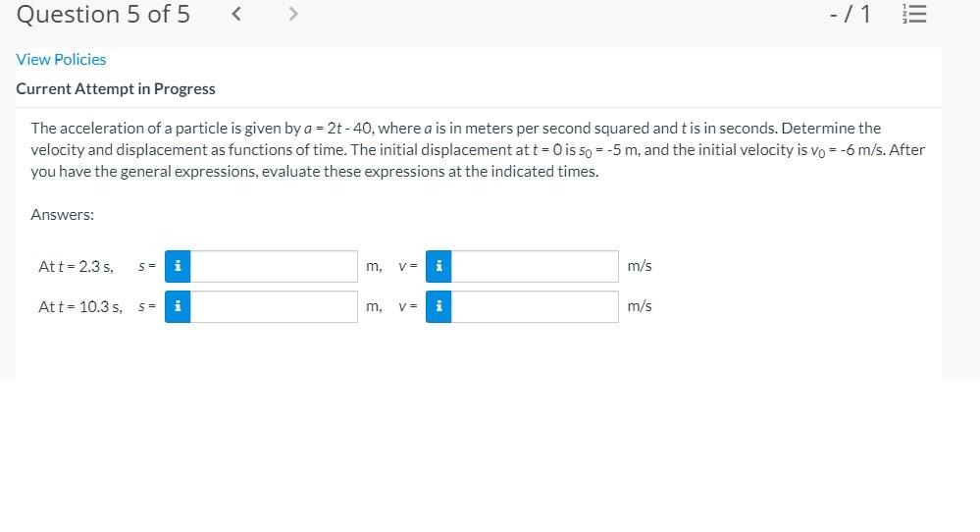Click the next question arrow
The width and height of the screenshot is (980, 532).
pos(292,15)
